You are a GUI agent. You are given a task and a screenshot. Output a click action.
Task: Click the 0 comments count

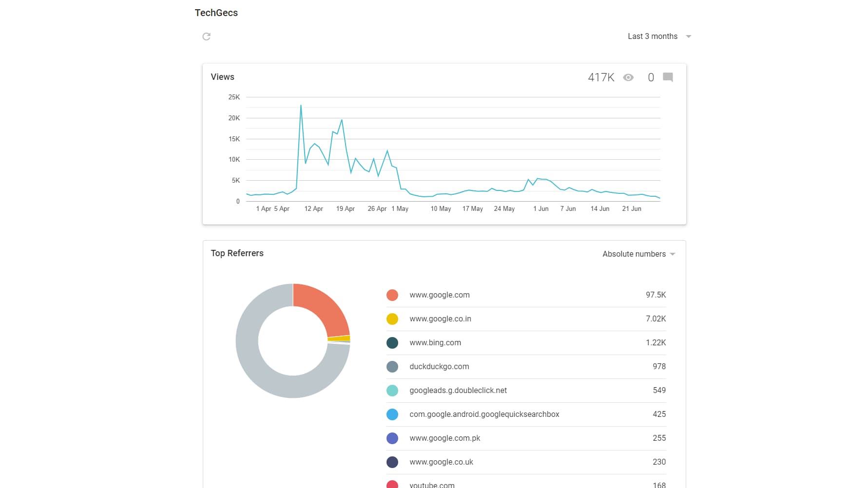651,77
